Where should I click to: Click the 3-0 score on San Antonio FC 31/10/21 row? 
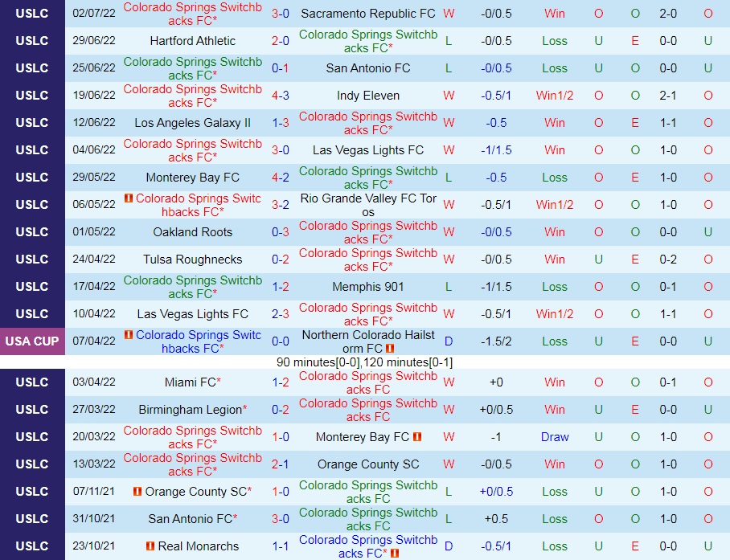click(x=281, y=519)
